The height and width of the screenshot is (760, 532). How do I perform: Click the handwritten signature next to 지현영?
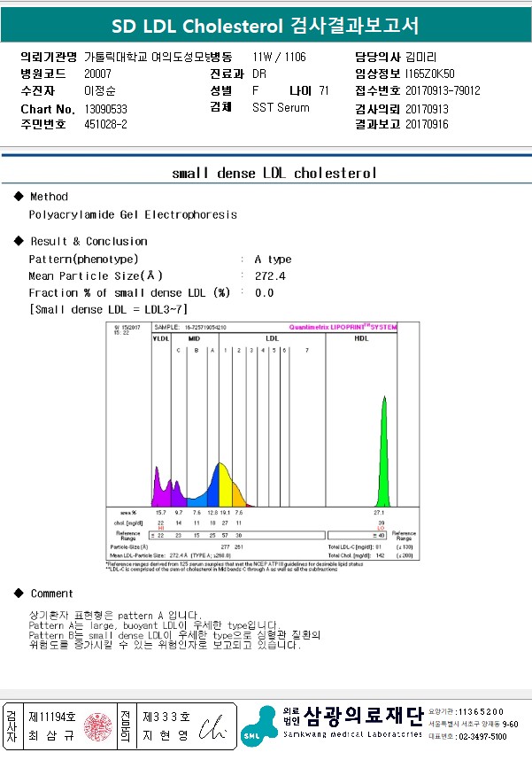(x=213, y=727)
